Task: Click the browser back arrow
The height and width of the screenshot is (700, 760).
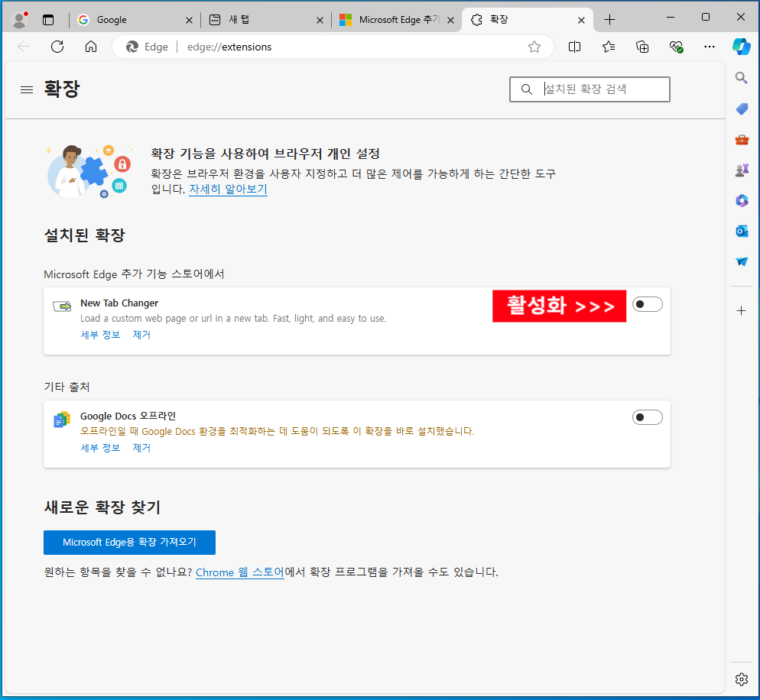Action: click(x=23, y=47)
